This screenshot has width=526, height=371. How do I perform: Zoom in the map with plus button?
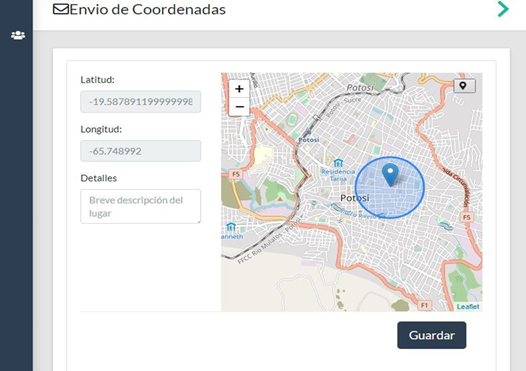[239, 89]
